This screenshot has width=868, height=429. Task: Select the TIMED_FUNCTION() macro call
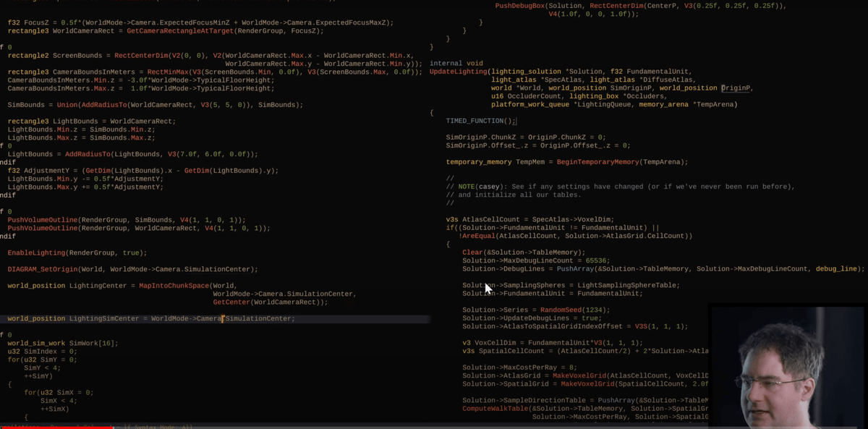tap(480, 121)
